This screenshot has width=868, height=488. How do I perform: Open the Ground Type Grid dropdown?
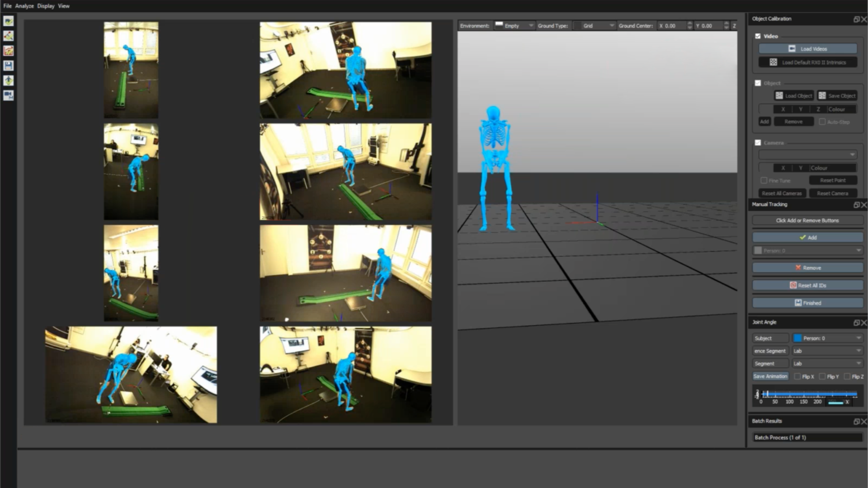tap(594, 26)
